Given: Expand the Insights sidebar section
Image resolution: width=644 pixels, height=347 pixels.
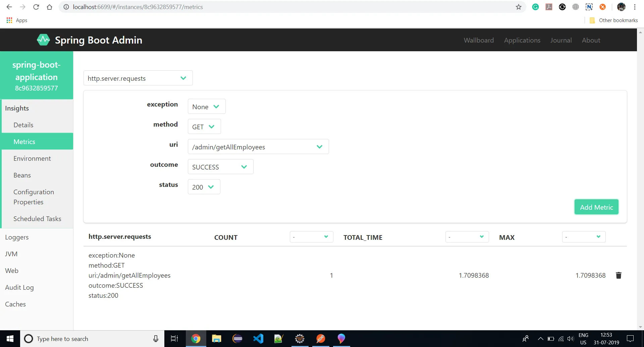Looking at the screenshot, I should (x=37, y=108).
